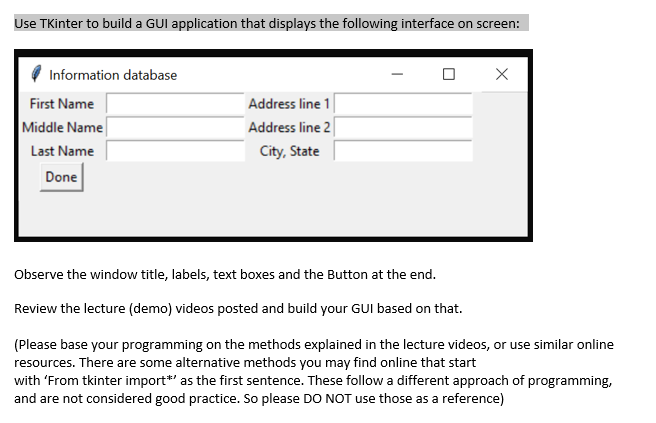Screen dimensions: 656x423
Task: Click the highlighted 'Use TKinter to build' sentence
Action: [267, 23]
